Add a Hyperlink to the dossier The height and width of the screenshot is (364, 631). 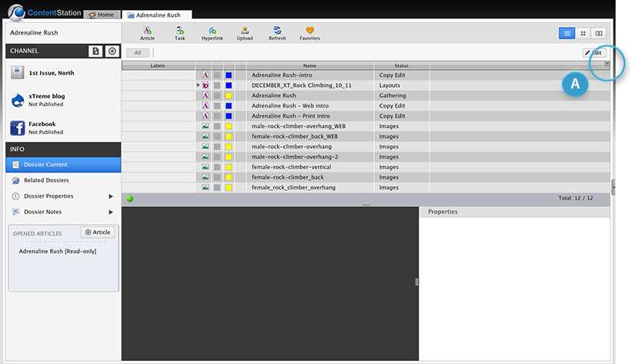coord(212,32)
